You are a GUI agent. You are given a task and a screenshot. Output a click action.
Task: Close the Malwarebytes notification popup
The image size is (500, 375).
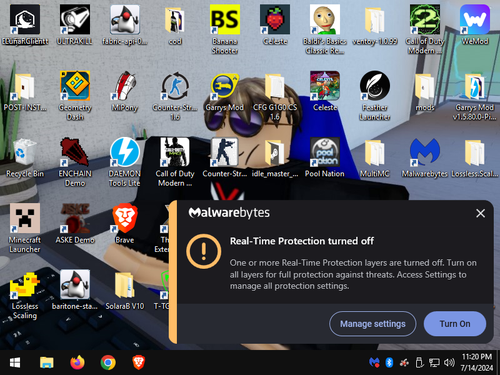(480, 213)
